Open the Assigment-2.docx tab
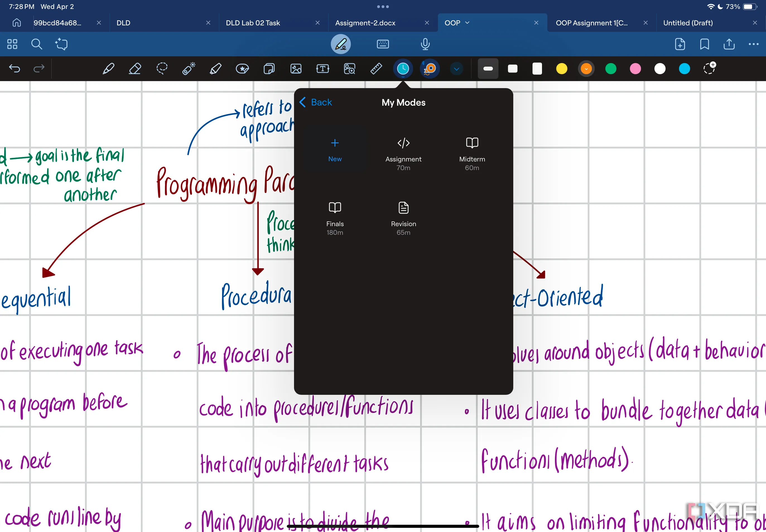 365,23
